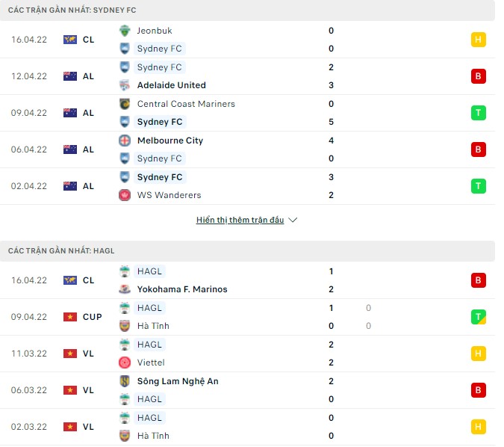
Task: Click the Viettel club crest icon
Action: click(125, 363)
